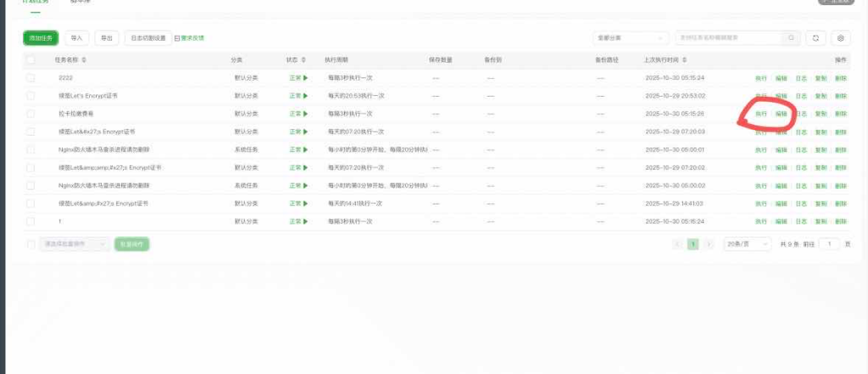868x374 pixels.
Task: Sort by 上次执行时间 column arrows
Action: coord(685,60)
